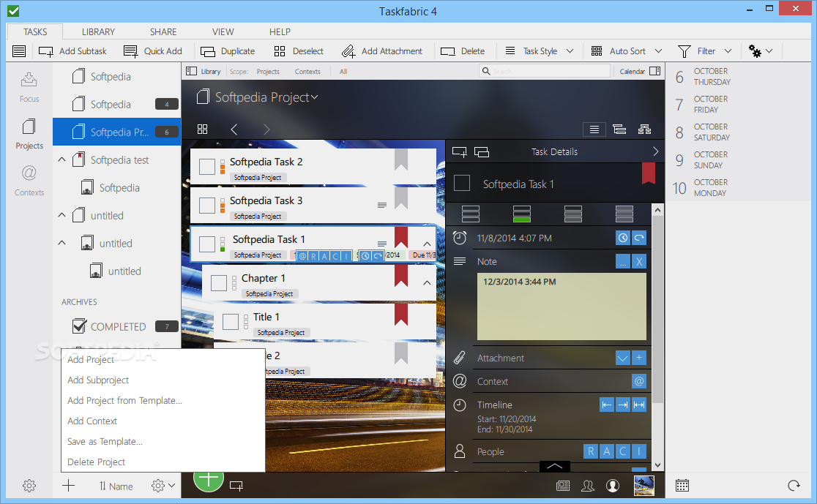Toggle the bookmark flag on Softpedia Task 2
This screenshot has width=817, height=504.
[x=401, y=159]
